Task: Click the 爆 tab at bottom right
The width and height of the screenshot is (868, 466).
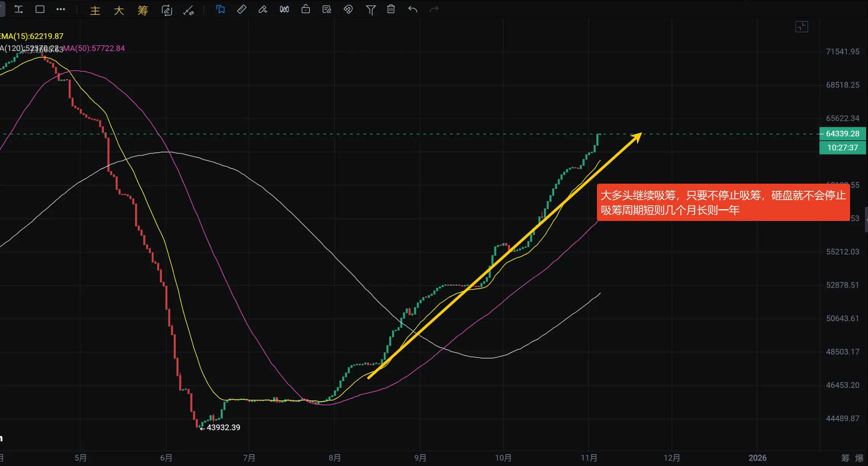Action: coord(859,458)
